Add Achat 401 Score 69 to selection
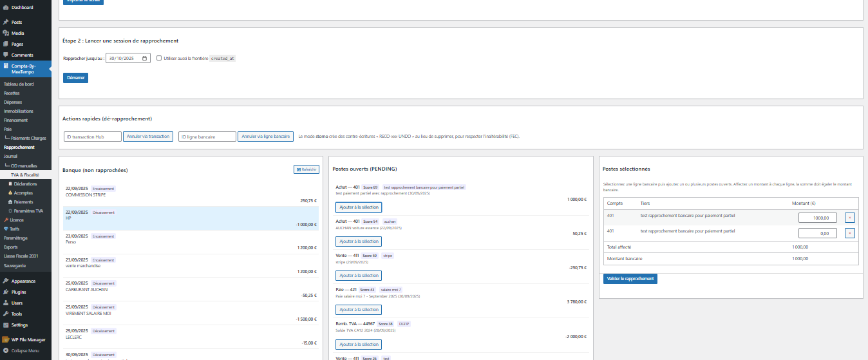Image resolution: width=868 pixels, height=360 pixels. pyautogui.click(x=359, y=207)
